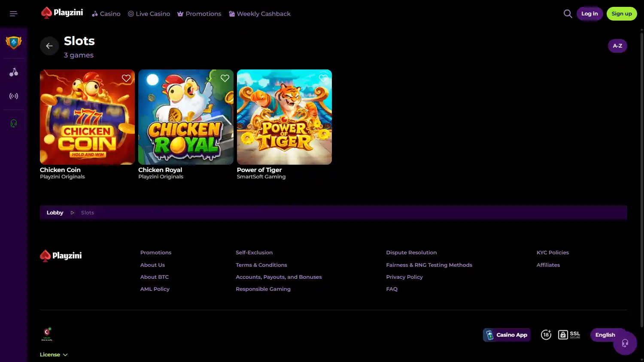Open the A-Z sorting button
The width and height of the screenshot is (644, 362).
[617, 46]
